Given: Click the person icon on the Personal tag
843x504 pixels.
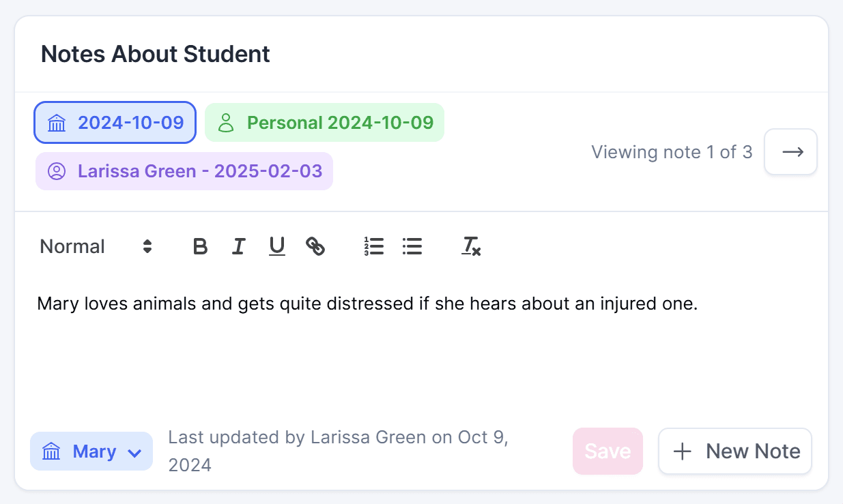Looking at the screenshot, I should click(226, 123).
